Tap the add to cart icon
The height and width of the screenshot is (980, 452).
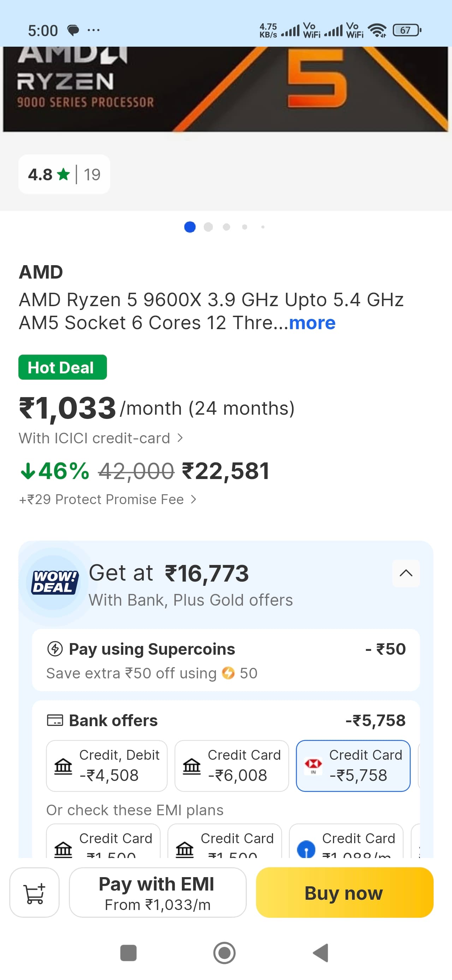pyautogui.click(x=34, y=892)
